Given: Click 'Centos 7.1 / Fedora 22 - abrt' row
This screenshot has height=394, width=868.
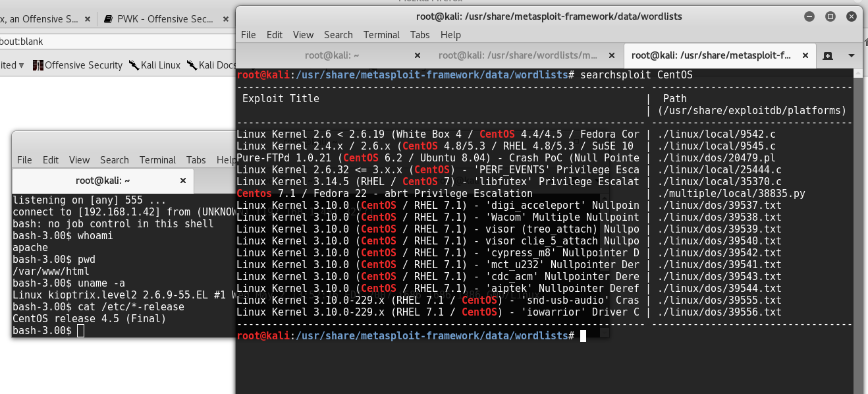Looking at the screenshot, I should [x=385, y=194].
